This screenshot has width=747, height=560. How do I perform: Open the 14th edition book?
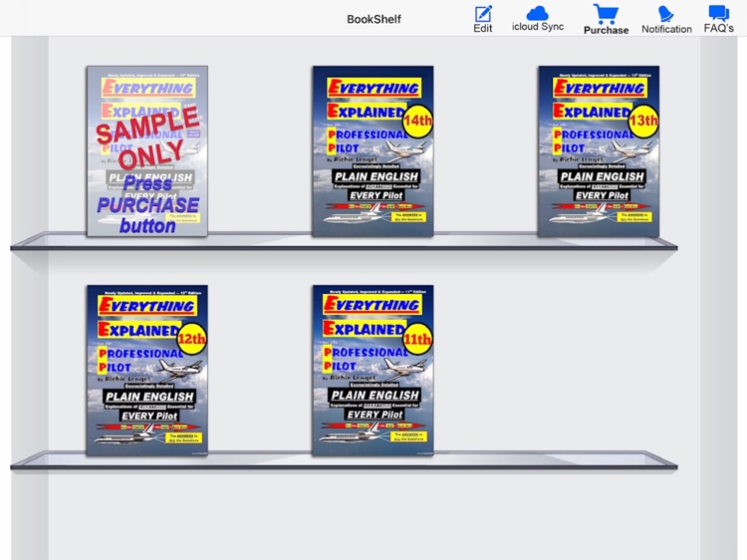[x=373, y=151]
